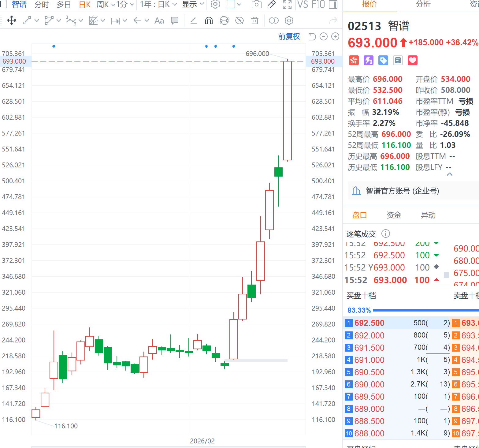Open the 资金 tab
This screenshot has width=479, height=448.
pyautogui.click(x=394, y=215)
